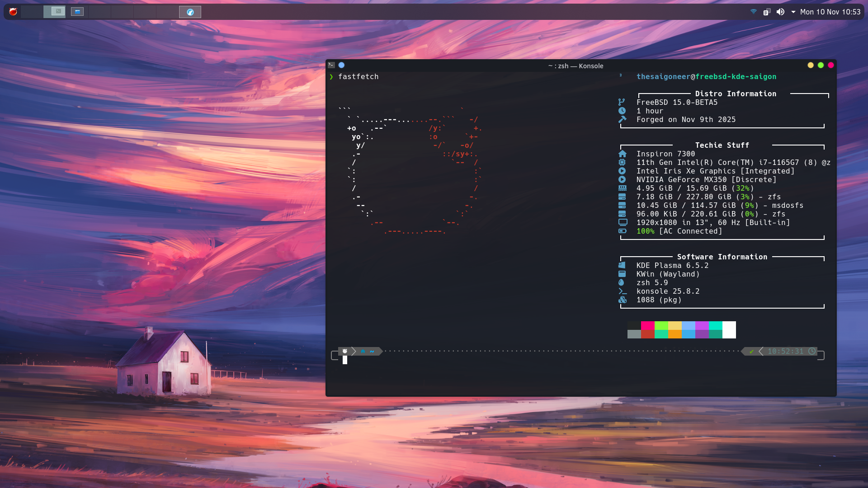Viewport: 868px width, 488px height.
Task: Open the clipboard tray icon
Action: point(767,12)
